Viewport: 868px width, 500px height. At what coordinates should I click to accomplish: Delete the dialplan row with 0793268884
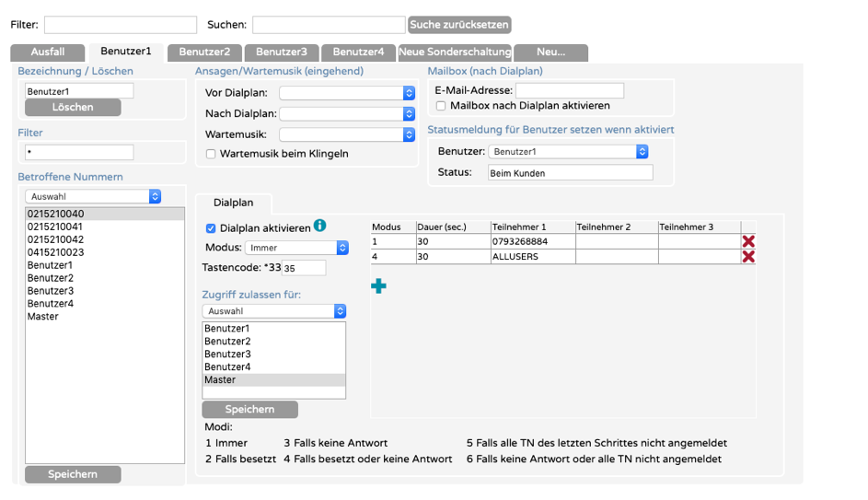coord(748,241)
